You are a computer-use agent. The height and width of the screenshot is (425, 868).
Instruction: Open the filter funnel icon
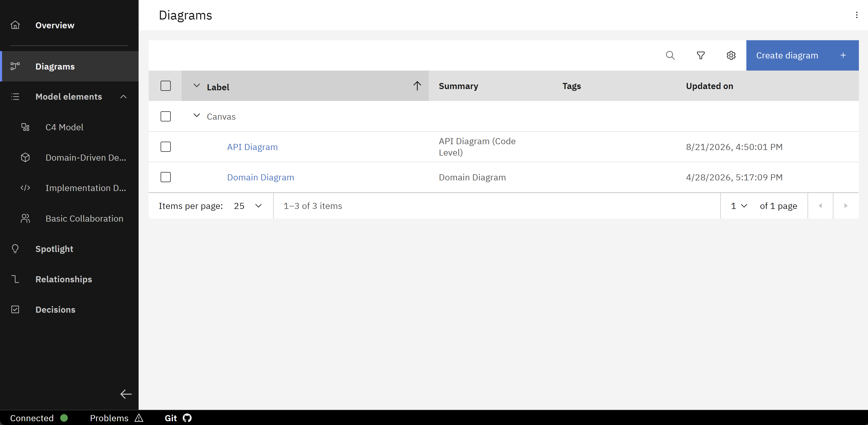click(701, 55)
